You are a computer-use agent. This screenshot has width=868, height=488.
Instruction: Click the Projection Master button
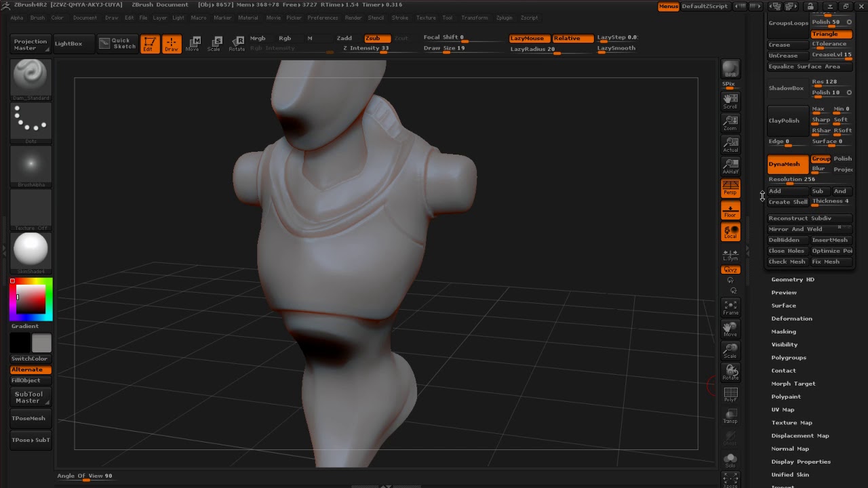[31, 44]
